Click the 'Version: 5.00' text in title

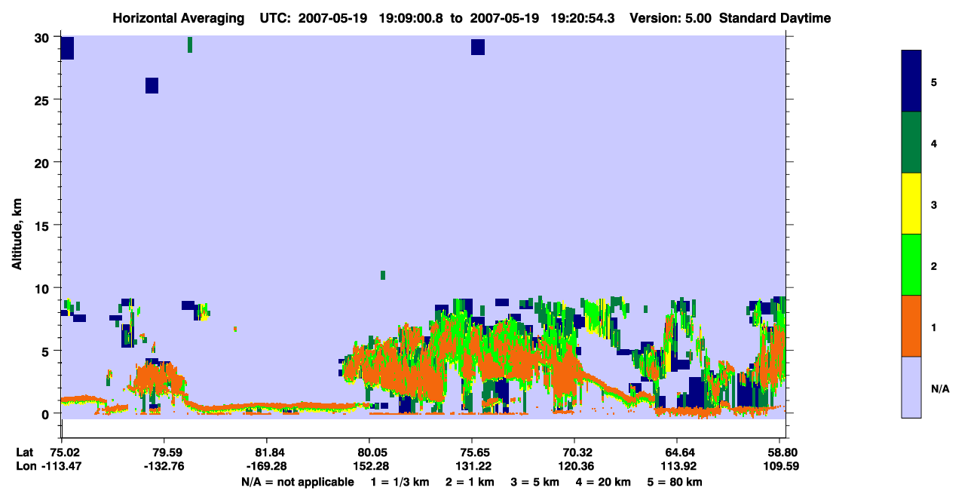point(672,18)
